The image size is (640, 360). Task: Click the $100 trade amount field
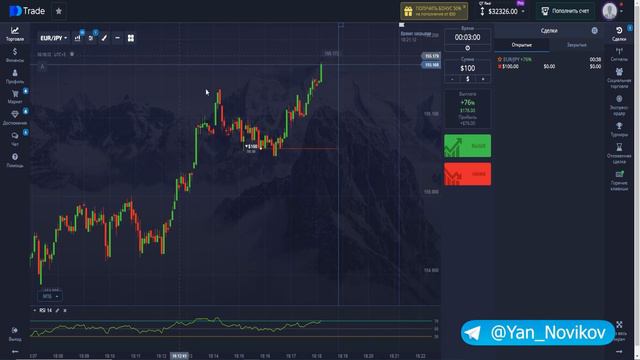click(467, 68)
